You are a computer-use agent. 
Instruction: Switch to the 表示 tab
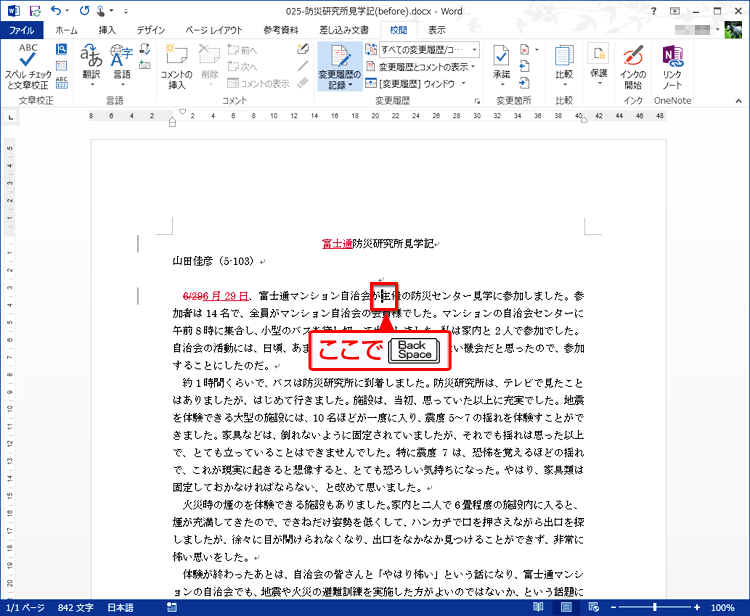437,30
